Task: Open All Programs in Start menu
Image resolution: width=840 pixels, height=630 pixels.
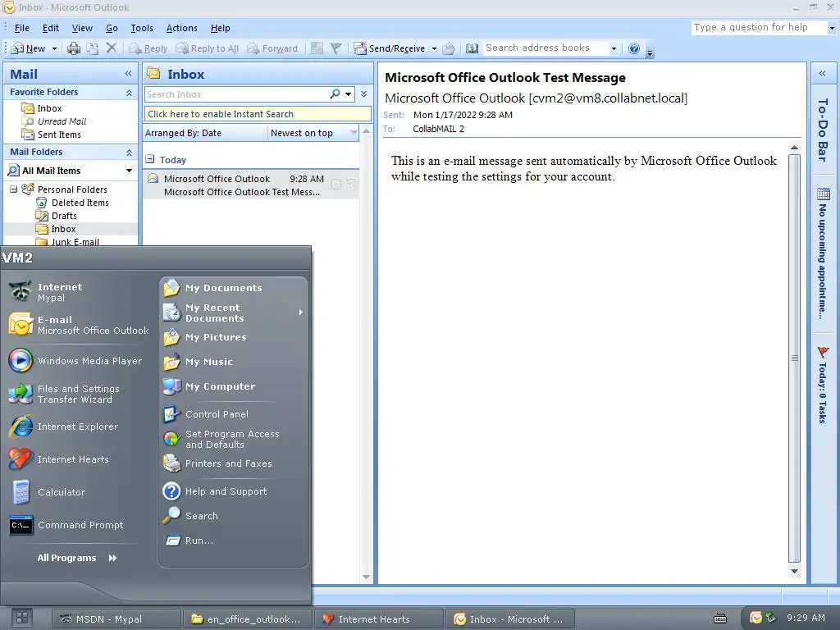Action: click(76, 558)
